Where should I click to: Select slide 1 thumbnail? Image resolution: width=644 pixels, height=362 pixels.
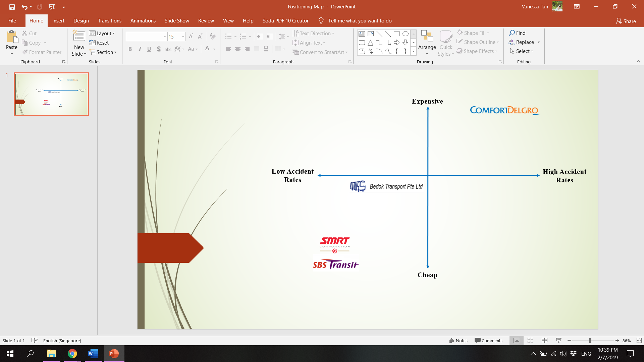pos(51,94)
